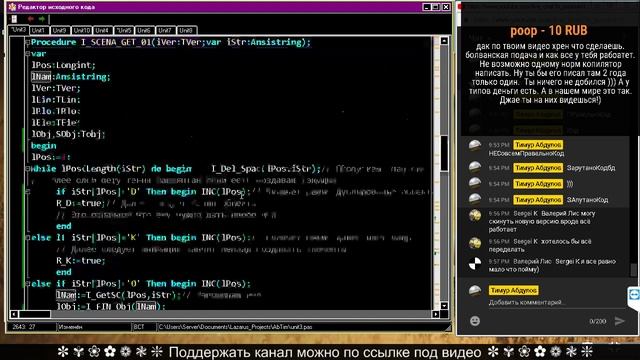
Task: Click the '0/200' character counter in chat
Action: pos(598,322)
